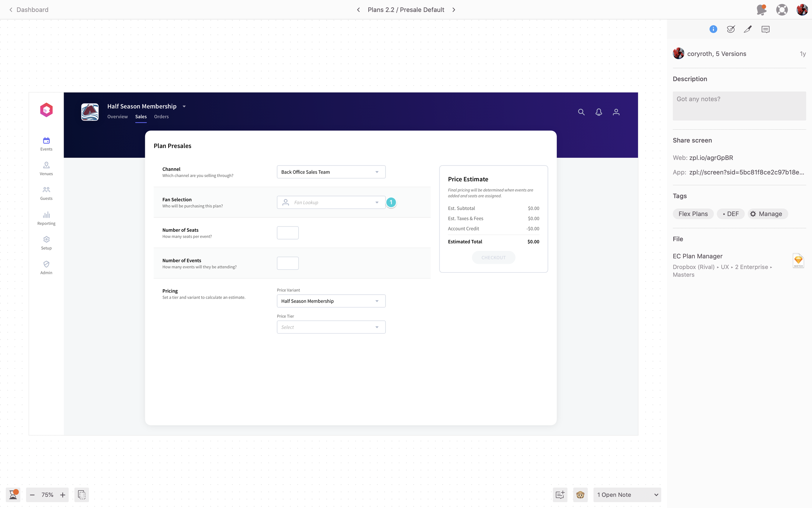Zoom out with the minus button
This screenshot has width=812, height=508.
(x=32, y=495)
